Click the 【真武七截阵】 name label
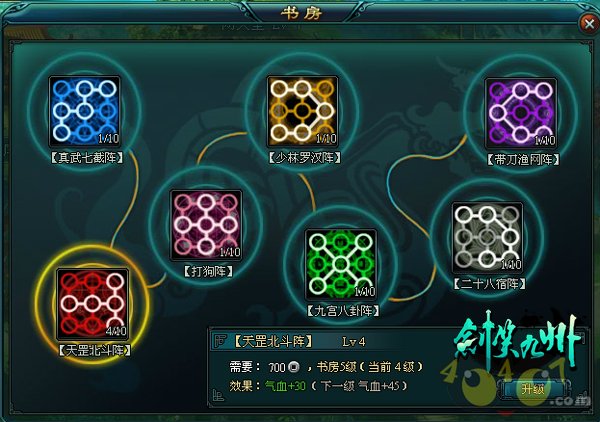 click(87, 157)
